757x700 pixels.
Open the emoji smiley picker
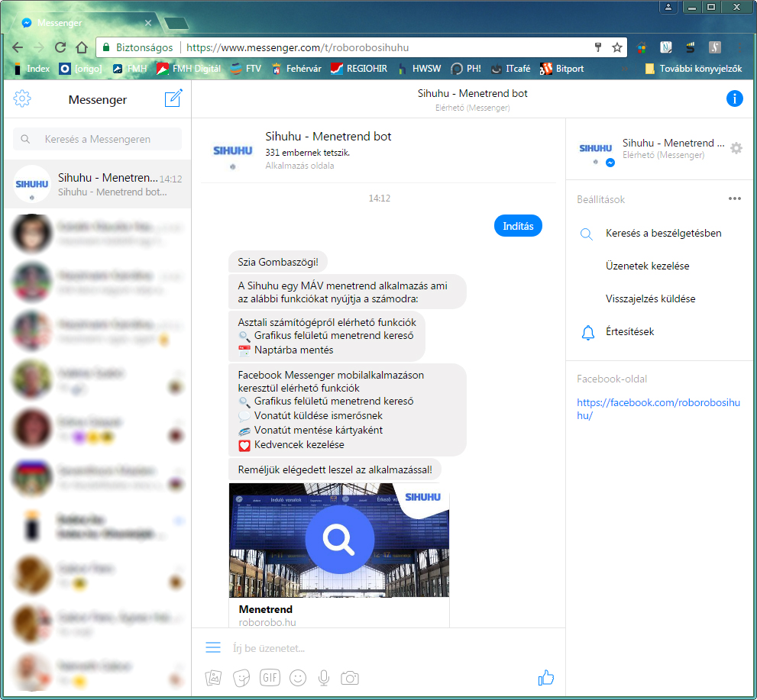coord(298,678)
